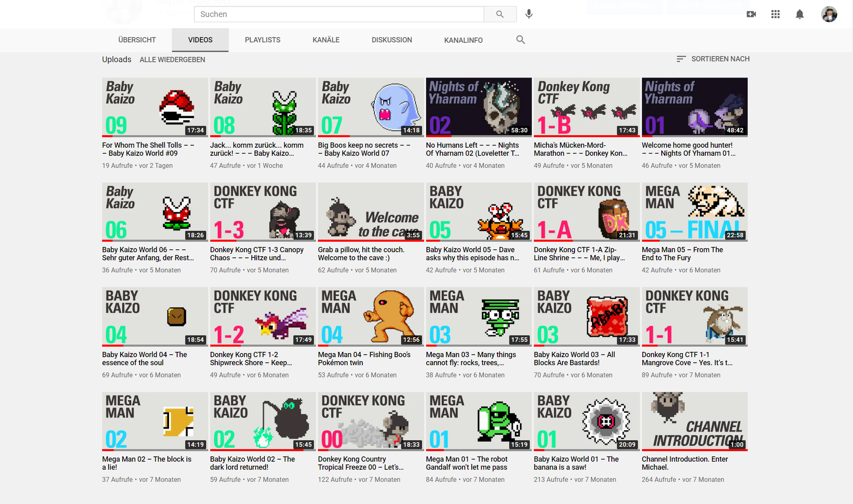Open the Baby Kaizo 08 piranha thumbnail

pyautogui.click(x=263, y=107)
